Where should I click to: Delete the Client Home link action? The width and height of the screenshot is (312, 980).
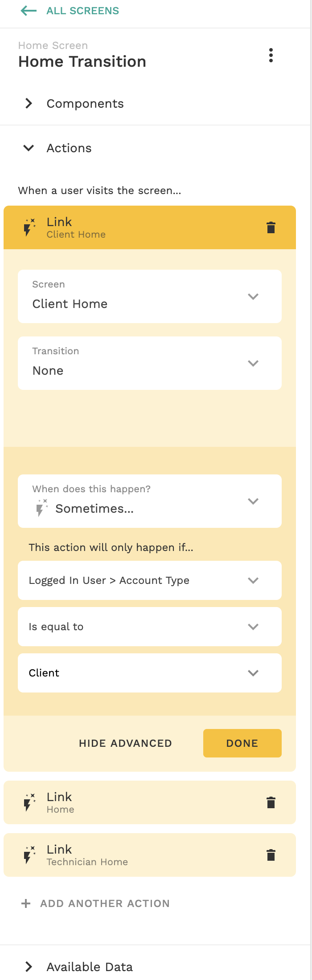[x=271, y=227]
